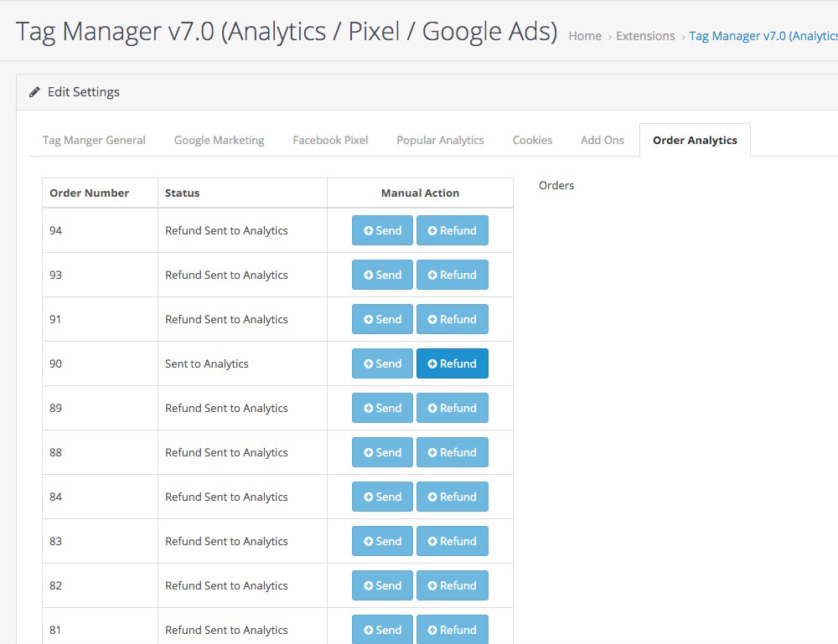The width and height of the screenshot is (838, 644).
Task: Click Send for order 81
Action: pyautogui.click(x=382, y=629)
